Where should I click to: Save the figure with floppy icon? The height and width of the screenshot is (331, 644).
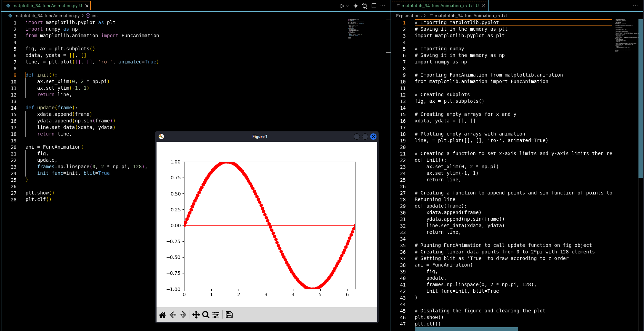coord(229,315)
